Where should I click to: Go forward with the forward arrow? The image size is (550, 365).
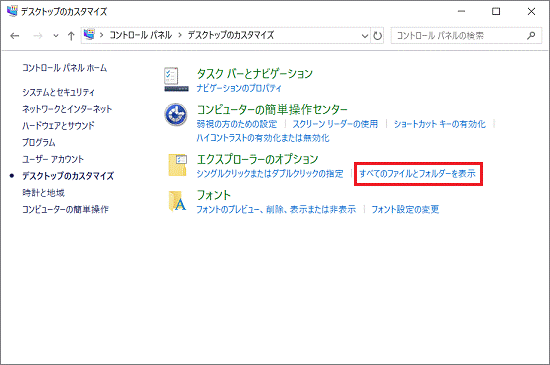(38, 36)
